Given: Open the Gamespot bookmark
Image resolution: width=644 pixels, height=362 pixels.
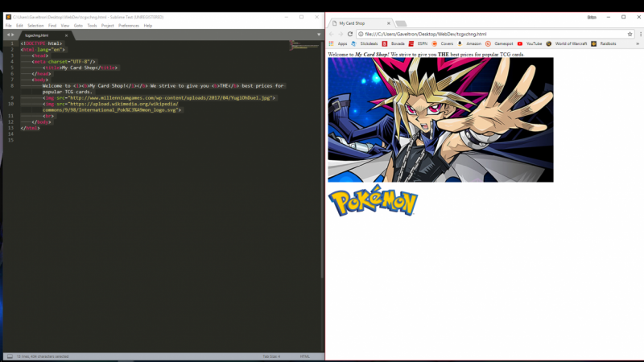Looking at the screenshot, I should [499, 43].
